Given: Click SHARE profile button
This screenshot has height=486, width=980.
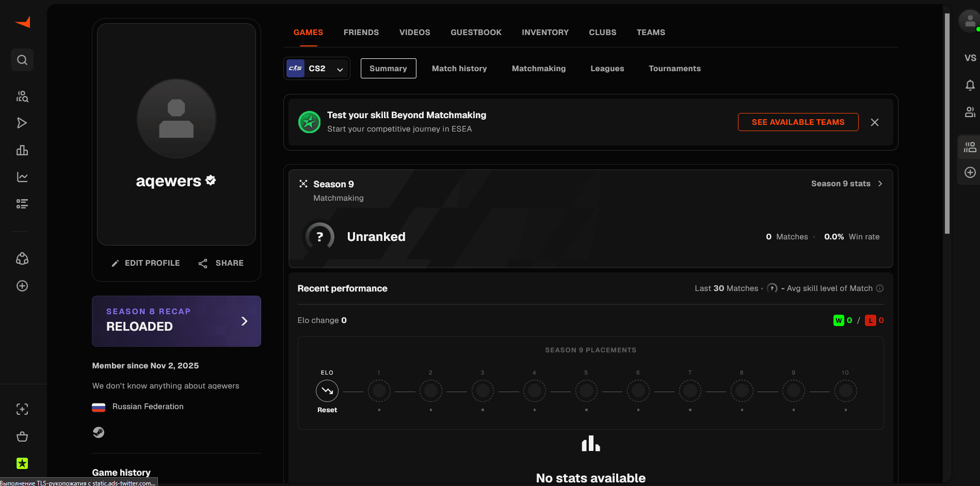Looking at the screenshot, I should click(221, 263).
